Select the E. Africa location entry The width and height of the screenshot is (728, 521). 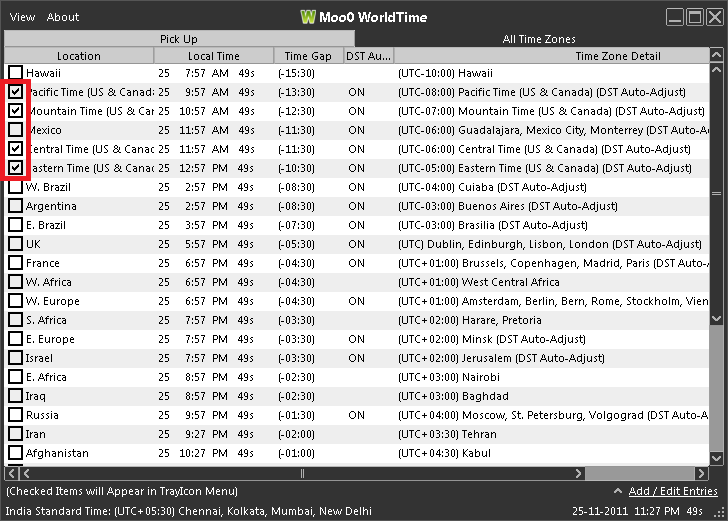coord(46,377)
